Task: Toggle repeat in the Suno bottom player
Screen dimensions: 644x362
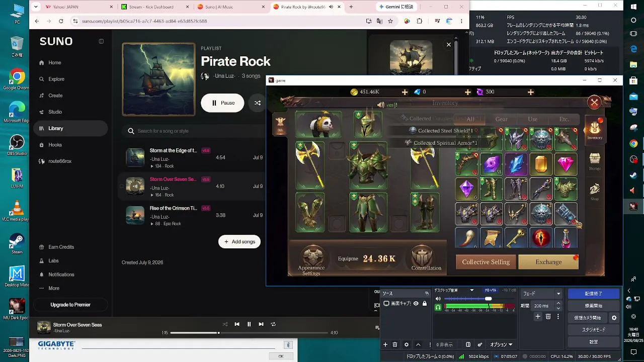Action: [x=273, y=324]
